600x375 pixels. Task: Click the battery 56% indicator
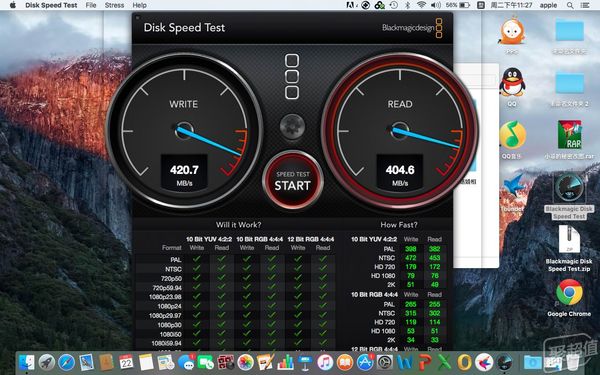(x=457, y=5)
